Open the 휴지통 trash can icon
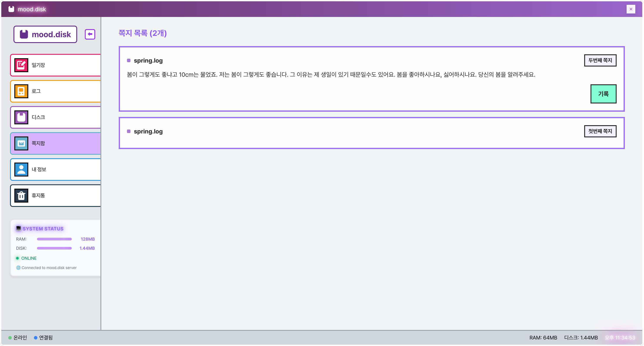This screenshot has height=346, width=644. point(21,196)
